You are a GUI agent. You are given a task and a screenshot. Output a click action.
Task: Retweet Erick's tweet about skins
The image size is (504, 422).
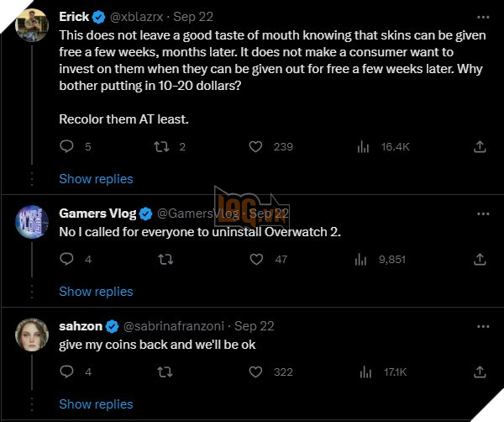[x=162, y=146]
